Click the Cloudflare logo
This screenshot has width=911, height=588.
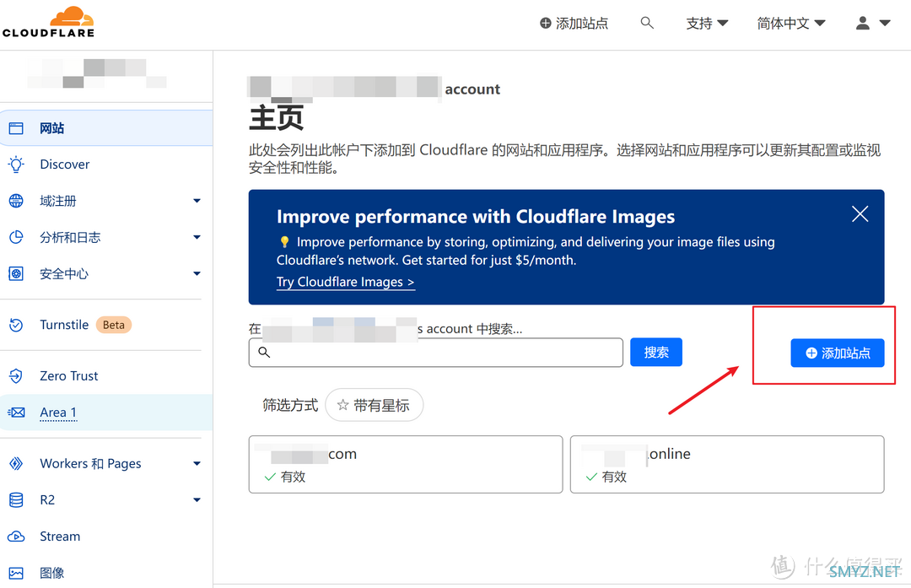[x=48, y=22]
